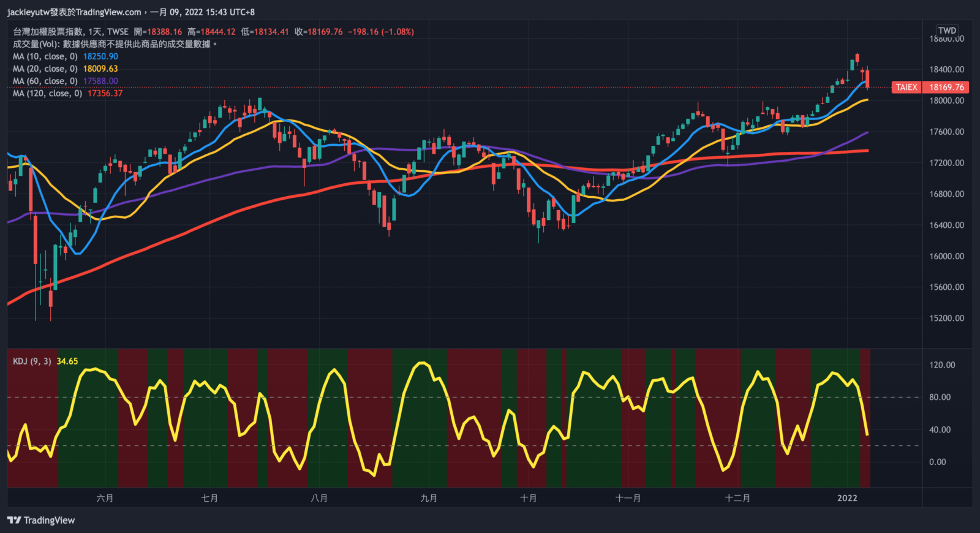The image size is (980, 533).
Task: Click the red TAIEX symbol tag
Action: [907, 87]
